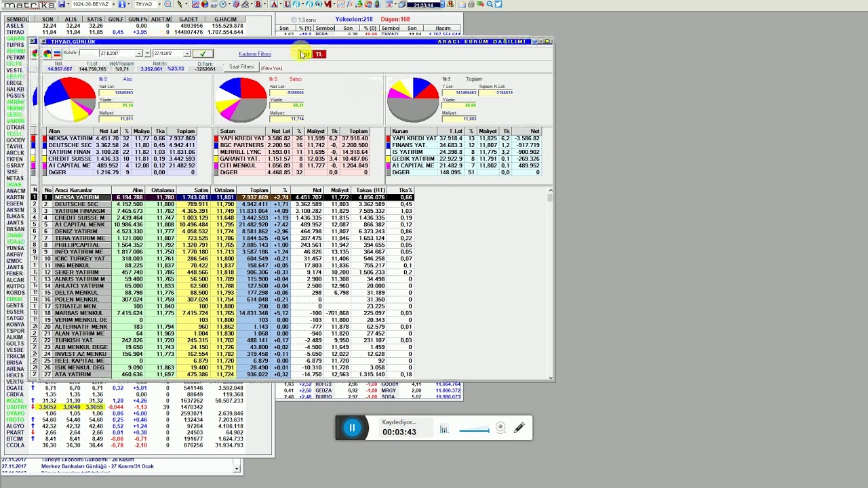
Task: Click the red A toolbar icon
Action: click(x=274, y=5)
